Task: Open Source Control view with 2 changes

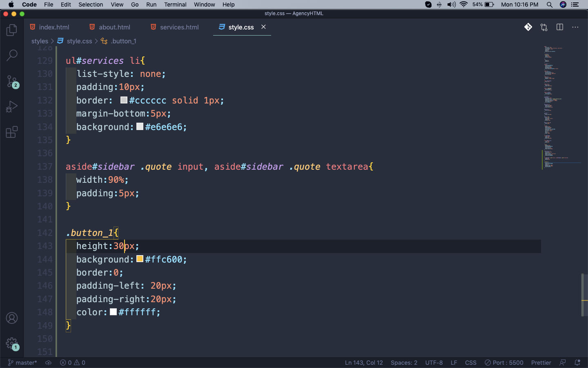Action: click(x=12, y=81)
